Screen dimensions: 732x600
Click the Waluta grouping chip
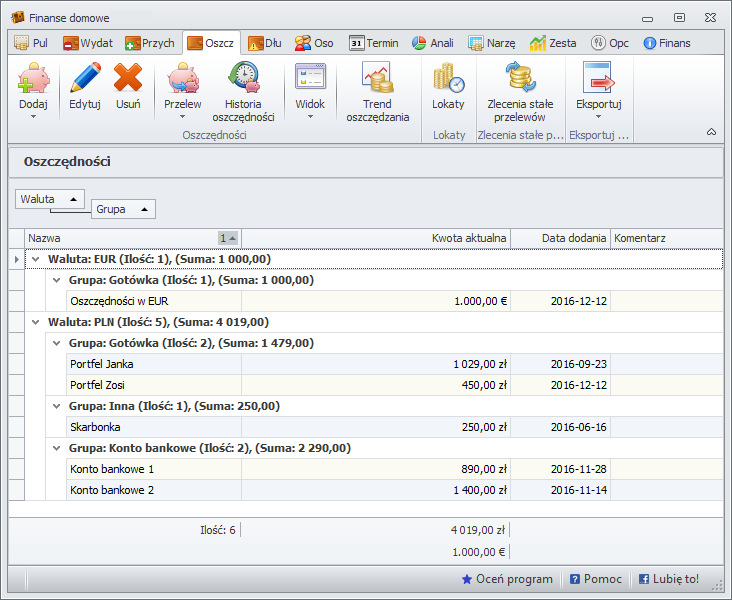(49, 199)
